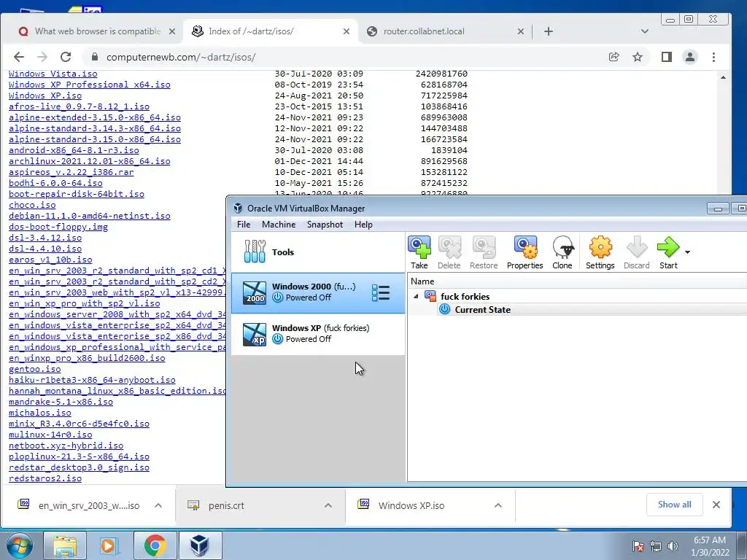
Task: Start the selected virtual machine
Action: (x=668, y=253)
